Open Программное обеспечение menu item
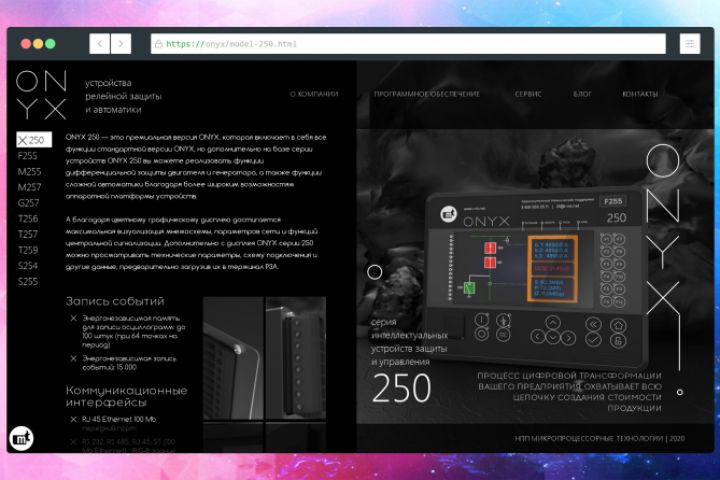720x480 pixels. click(427, 94)
